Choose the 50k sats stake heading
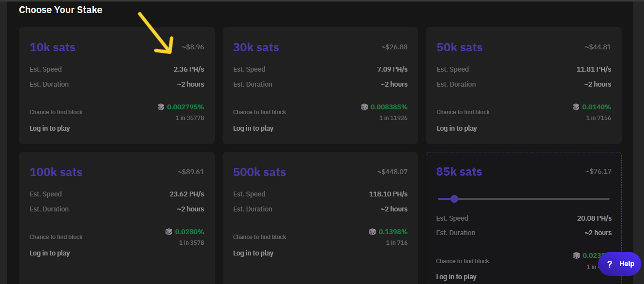 [x=459, y=47]
